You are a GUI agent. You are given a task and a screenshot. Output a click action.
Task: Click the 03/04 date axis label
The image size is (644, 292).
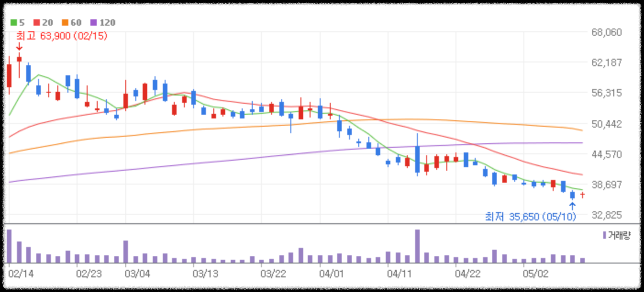click(138, 274)
